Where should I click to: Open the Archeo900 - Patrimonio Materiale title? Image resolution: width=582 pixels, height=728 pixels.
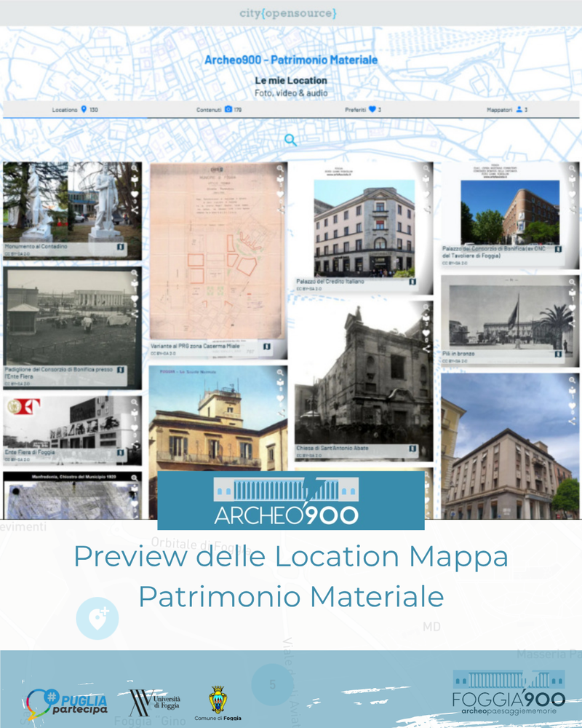(291, 60)
